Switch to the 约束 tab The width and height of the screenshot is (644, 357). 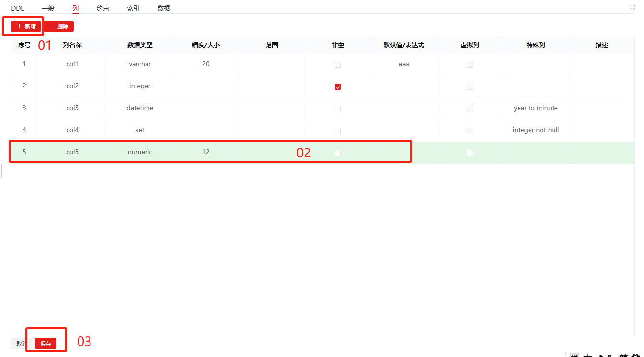[103, 8]
